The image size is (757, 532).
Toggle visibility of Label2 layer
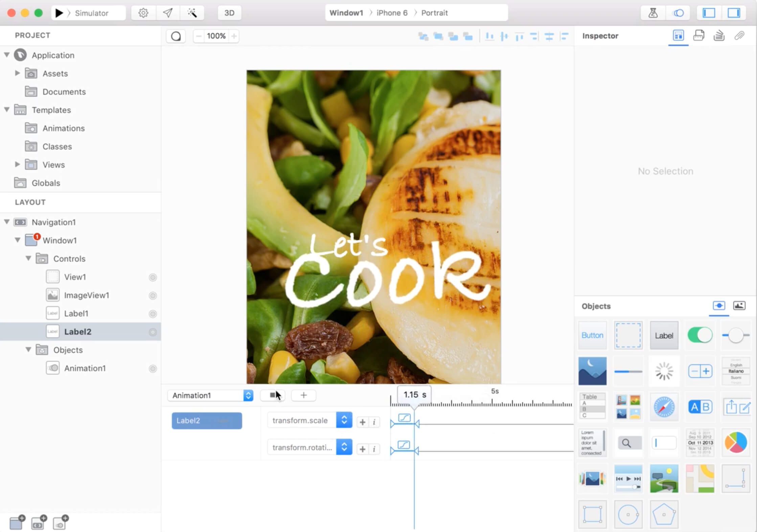[152, 331]
